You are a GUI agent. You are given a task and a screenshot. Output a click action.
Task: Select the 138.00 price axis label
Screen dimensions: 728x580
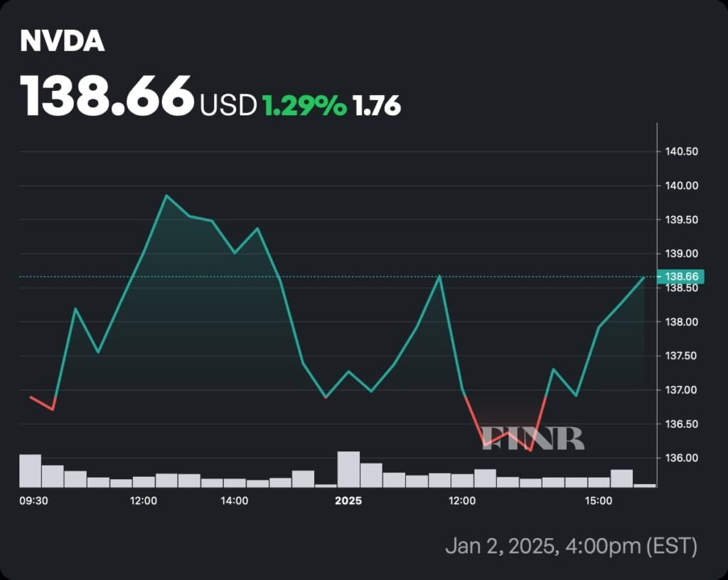coord(681,322)
